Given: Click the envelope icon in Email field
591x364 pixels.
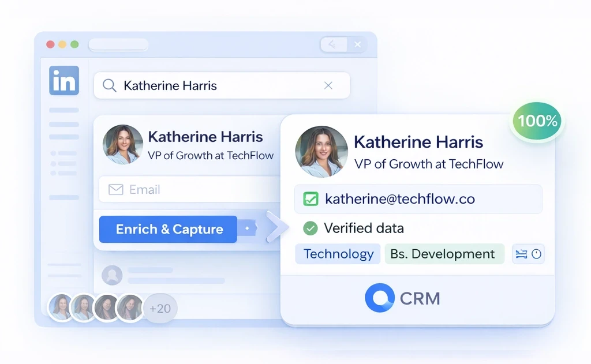Looking at the screenshot, I should [115, 189].
